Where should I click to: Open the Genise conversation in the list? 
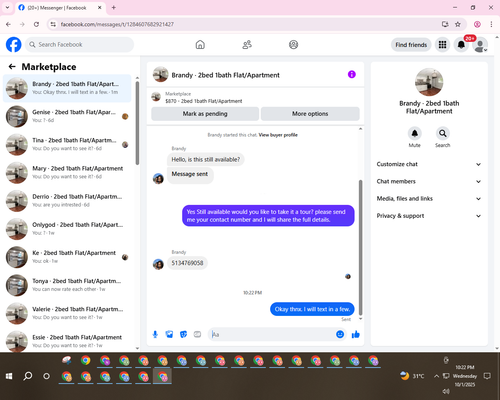tap(67, 116)
